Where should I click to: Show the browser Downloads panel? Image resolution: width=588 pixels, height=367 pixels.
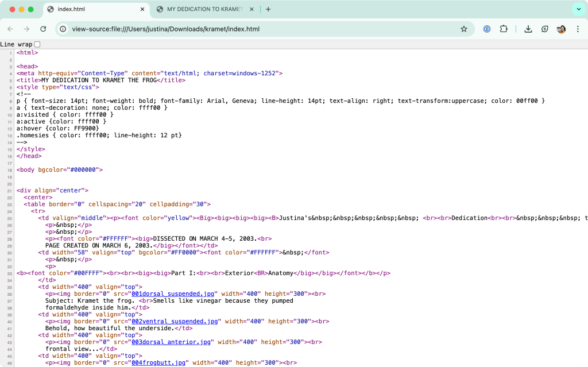528,29
